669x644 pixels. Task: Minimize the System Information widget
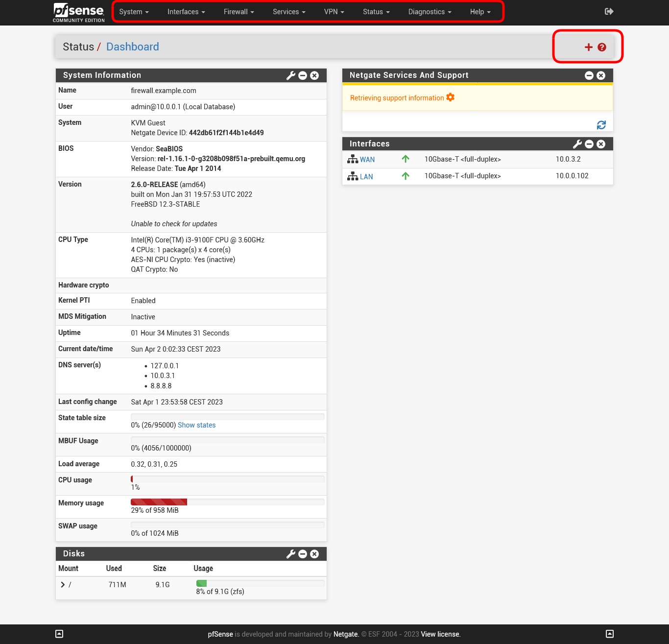point(303,75)
